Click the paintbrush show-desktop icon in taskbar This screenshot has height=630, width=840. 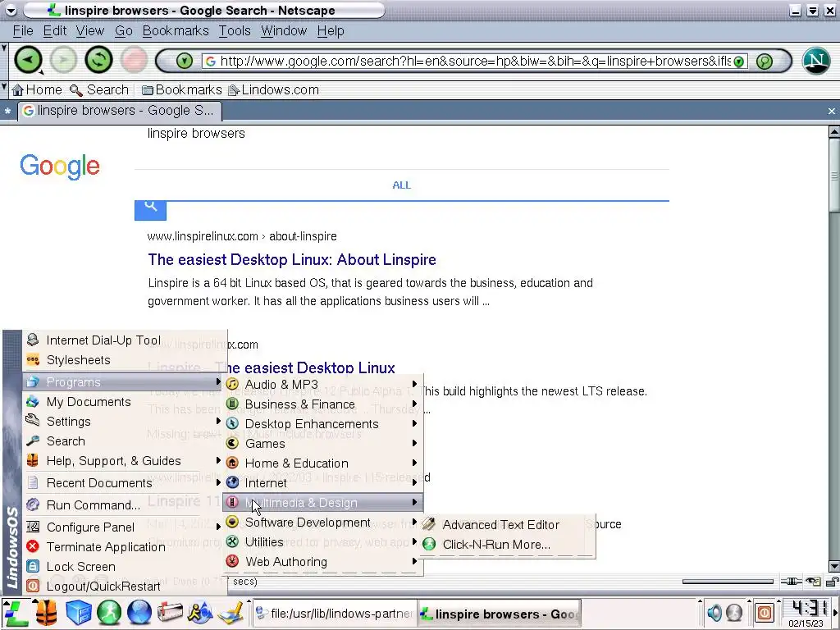tap(231, 613)
